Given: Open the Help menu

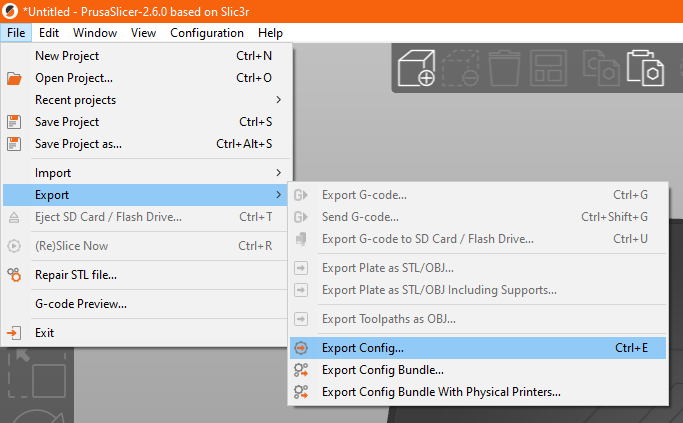Looking at the screenshot, I should [270, 33].
